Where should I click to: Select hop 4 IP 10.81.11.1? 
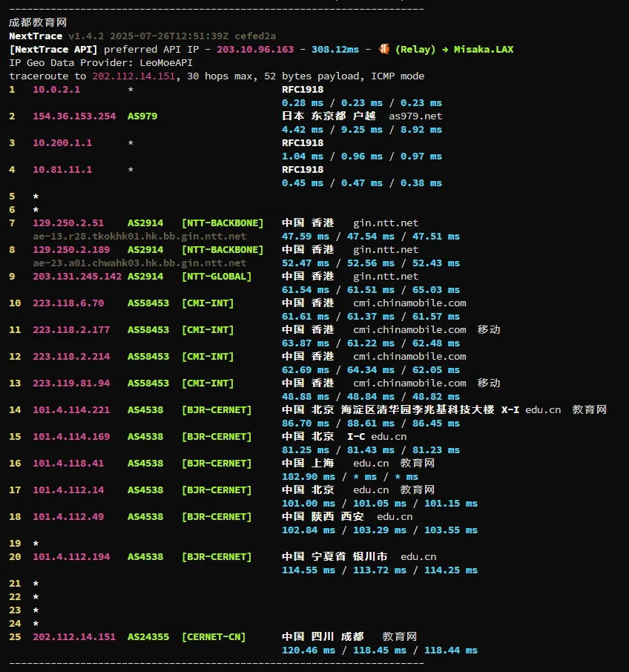pos(62,169)
